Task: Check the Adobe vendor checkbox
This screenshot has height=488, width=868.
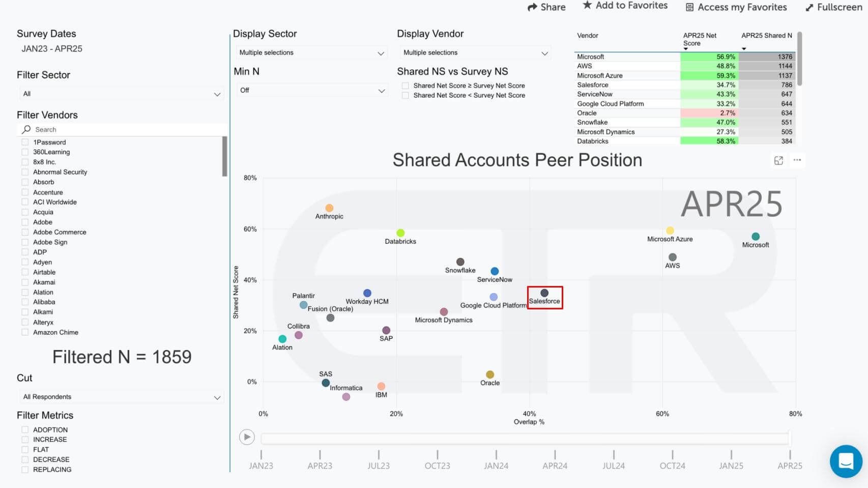Action: [x=24, y=222]
